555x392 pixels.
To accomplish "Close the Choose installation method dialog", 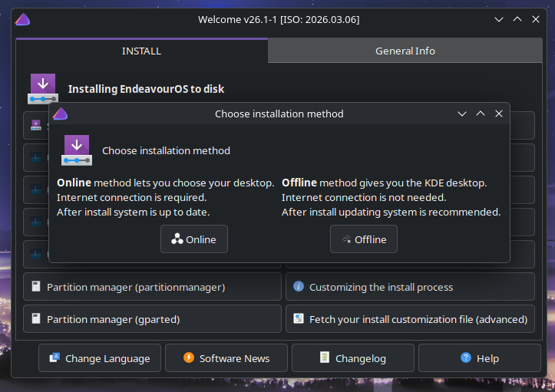I will tap(499, 114).
